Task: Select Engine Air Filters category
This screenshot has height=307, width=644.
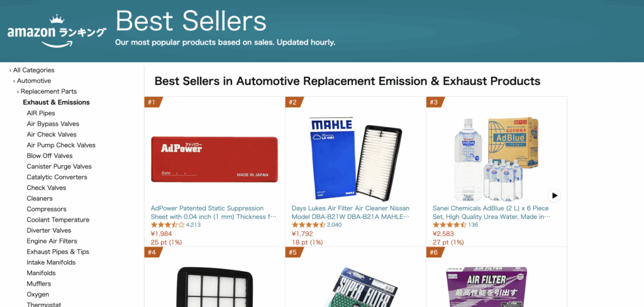Action: [52, 241]
